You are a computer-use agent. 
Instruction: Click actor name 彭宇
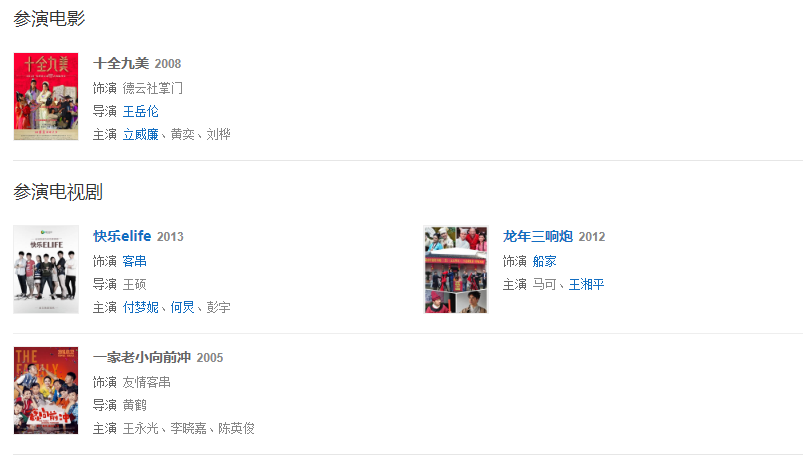218,307
